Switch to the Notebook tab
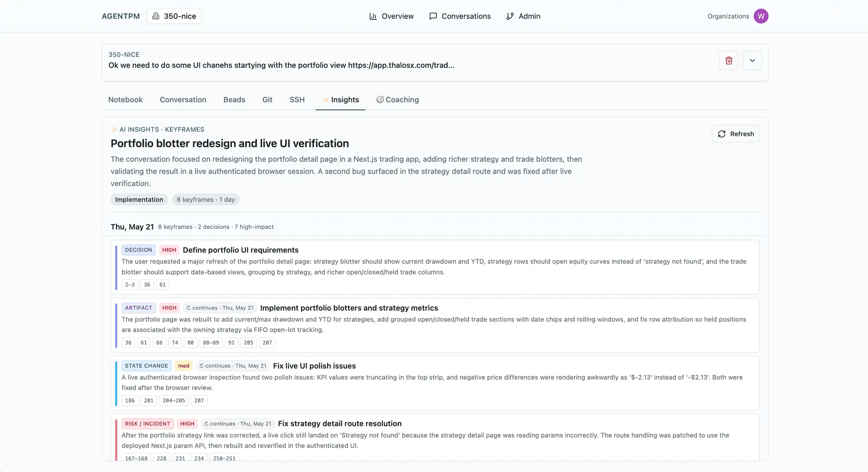 coord(125,100)
